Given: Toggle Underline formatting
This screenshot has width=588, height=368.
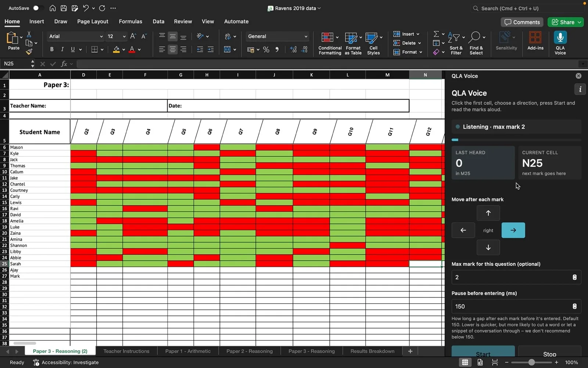Looking at the screenshot, I should point(73,49).
